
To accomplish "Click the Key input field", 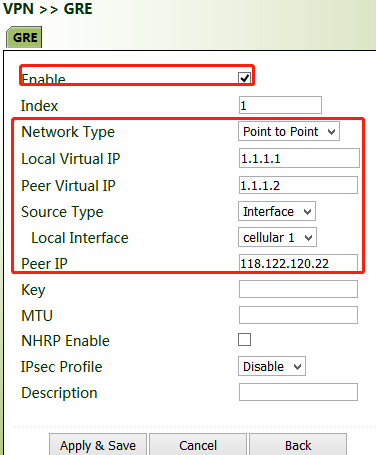I will click(298, 289).
